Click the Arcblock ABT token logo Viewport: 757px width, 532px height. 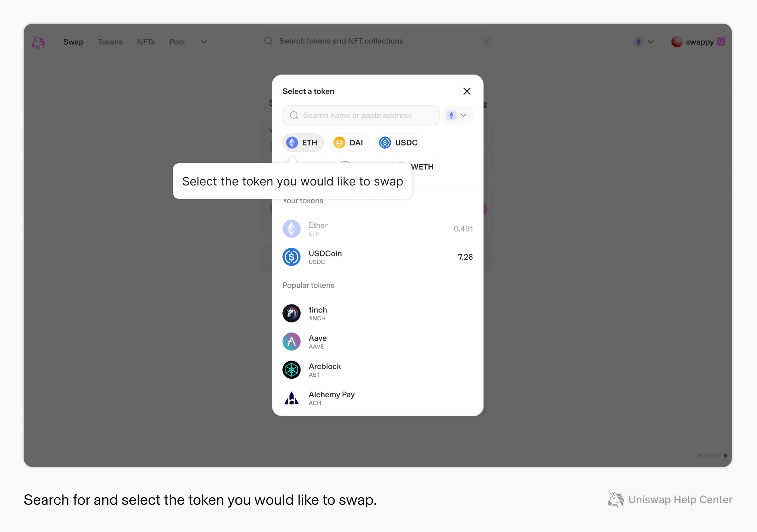click(x=291, y=370)
